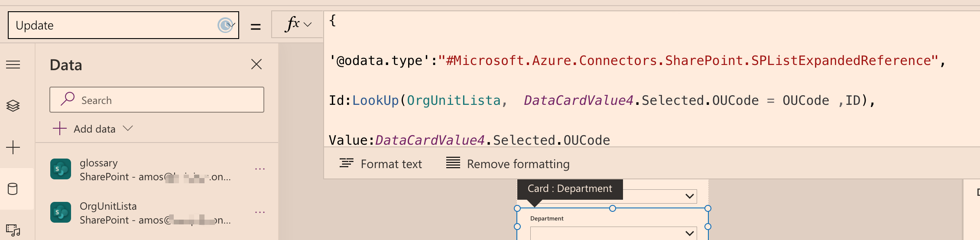Select the Data cylinder icon in left rail
The height and width of the screenshot is (240, 980).
click(13, 189)
